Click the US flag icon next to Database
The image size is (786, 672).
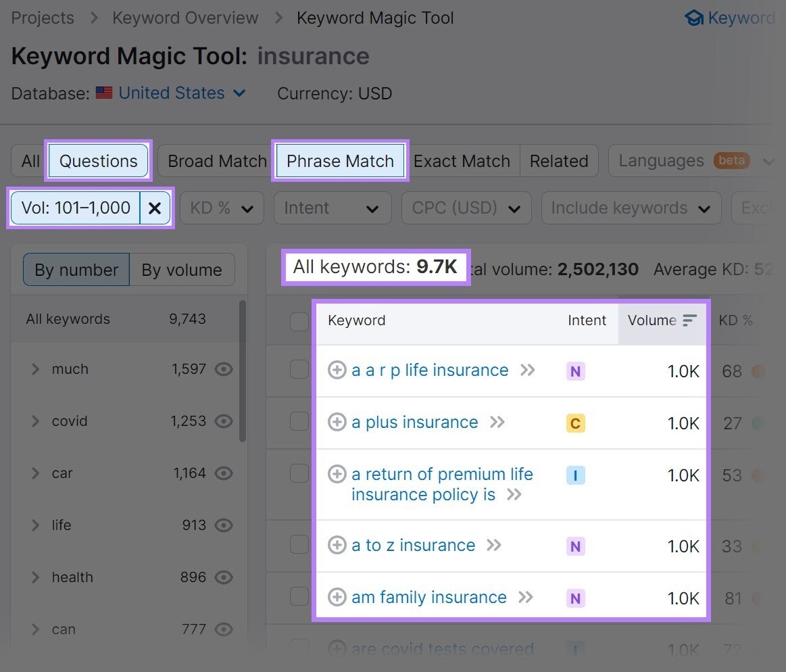pos(103,93)
